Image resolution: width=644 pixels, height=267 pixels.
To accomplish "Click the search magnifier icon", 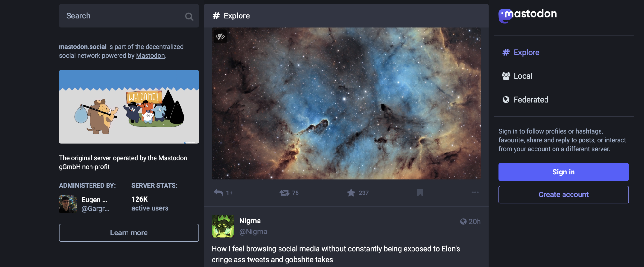I will click(x=189, y=16).
